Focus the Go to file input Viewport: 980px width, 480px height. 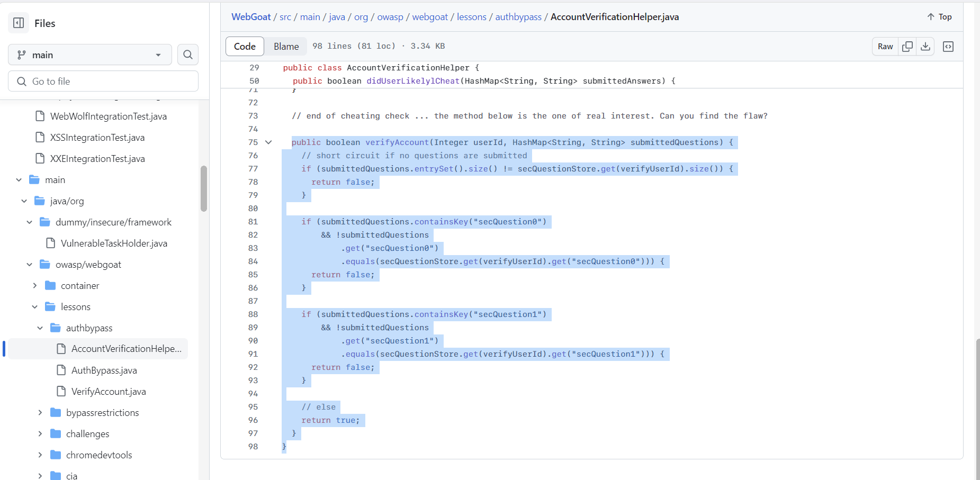(x=103, y=81)
